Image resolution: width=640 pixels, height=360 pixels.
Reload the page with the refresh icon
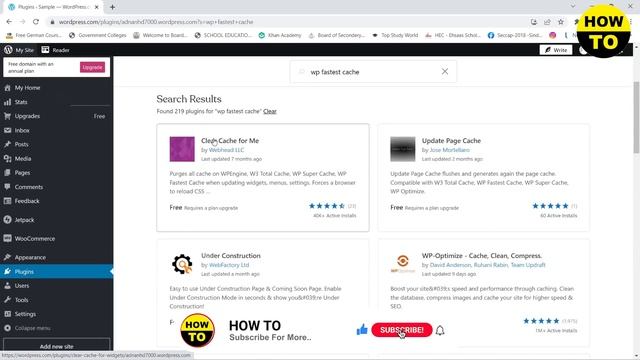pyautogui.click(x=36, y=22)
